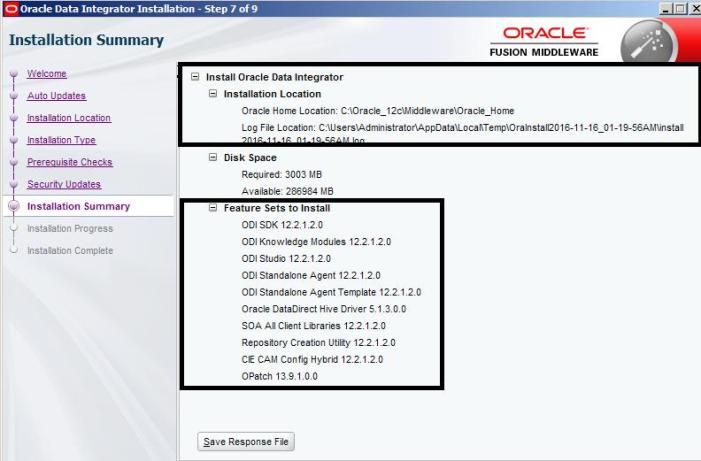Viewport: 701px width, 461px height.
Task: Go to the Welcome step
Action: click(x=46, y=74)
